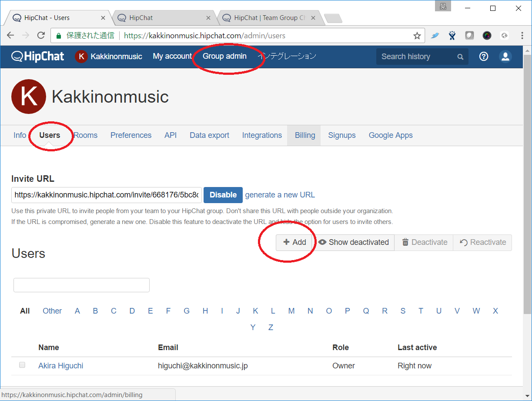Open the Atlassian figure extension icon

[452, 36]
